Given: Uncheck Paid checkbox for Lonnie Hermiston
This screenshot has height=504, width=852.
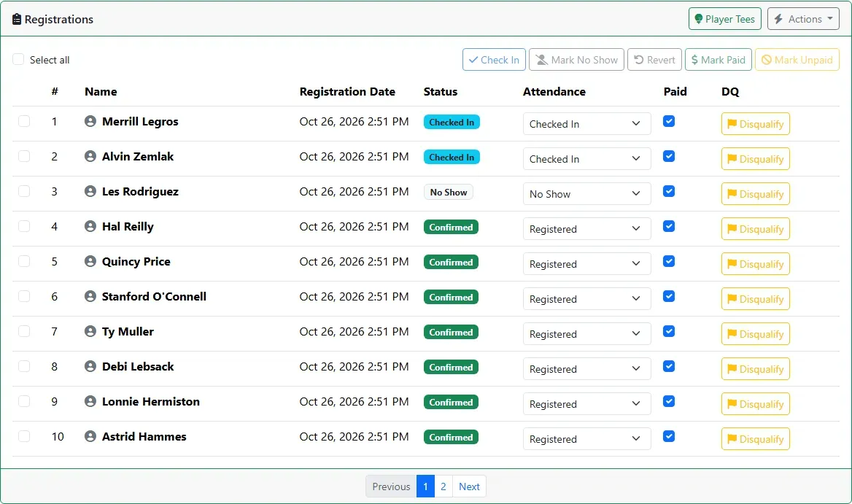Looking at the screenshot, I should click(x=669, y=401).
